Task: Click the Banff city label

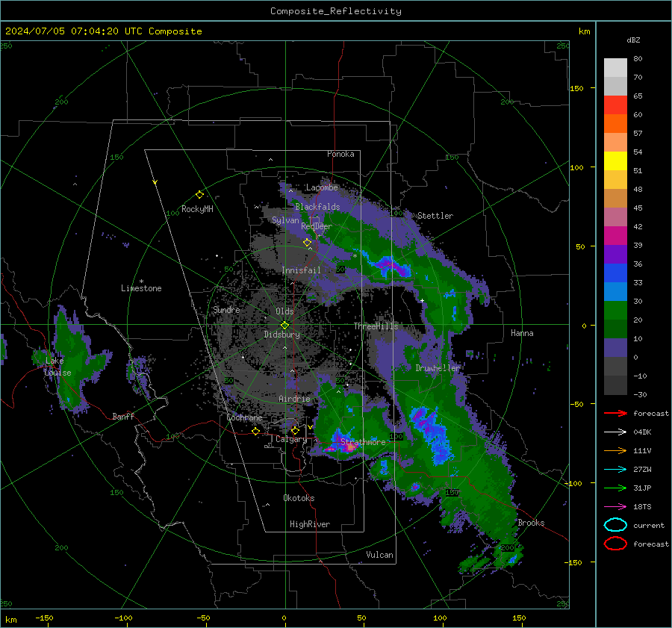Action: pos(123,416)
